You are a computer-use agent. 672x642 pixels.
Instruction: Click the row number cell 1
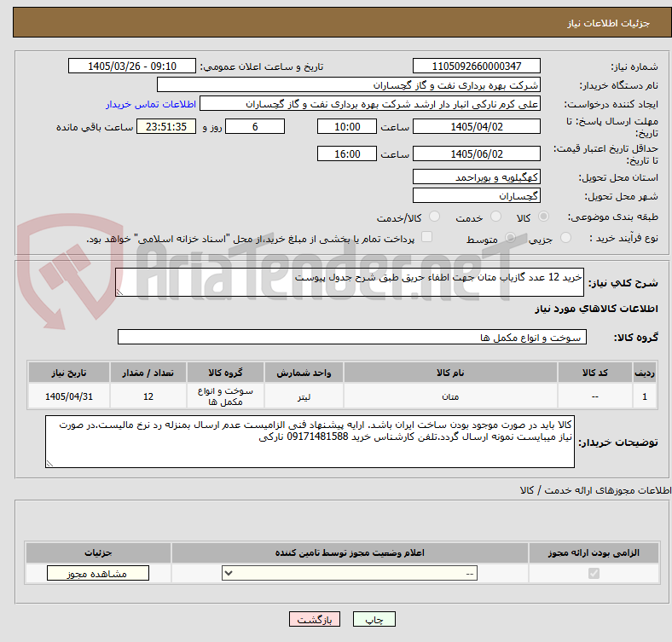coord(645,396)
